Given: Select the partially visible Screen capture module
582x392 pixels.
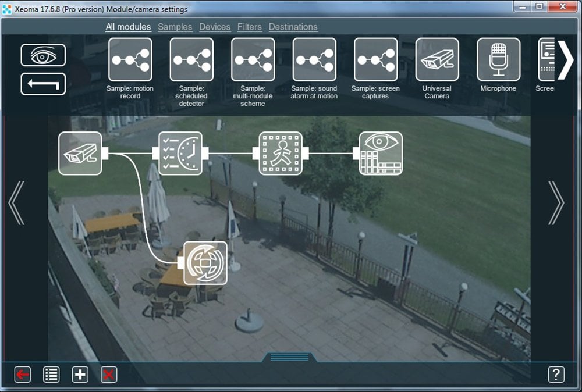Looking at the screenshot, I should coord(546,59).
